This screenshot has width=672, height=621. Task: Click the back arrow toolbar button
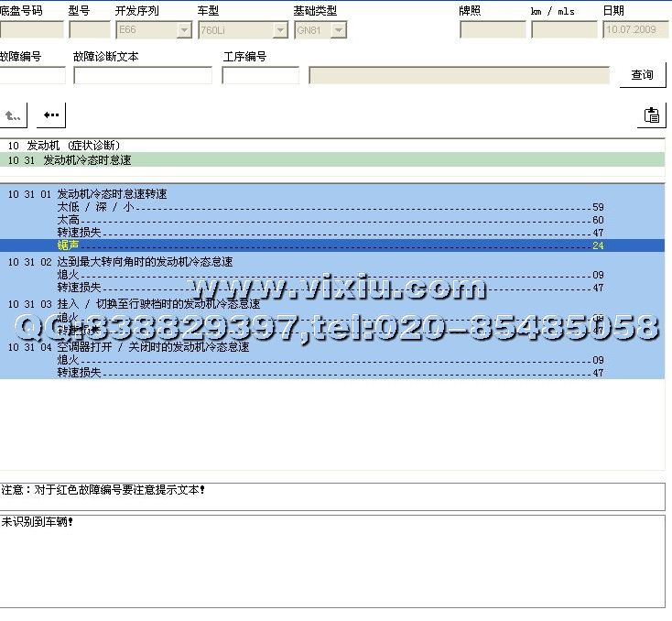click(x=51, y=115)
